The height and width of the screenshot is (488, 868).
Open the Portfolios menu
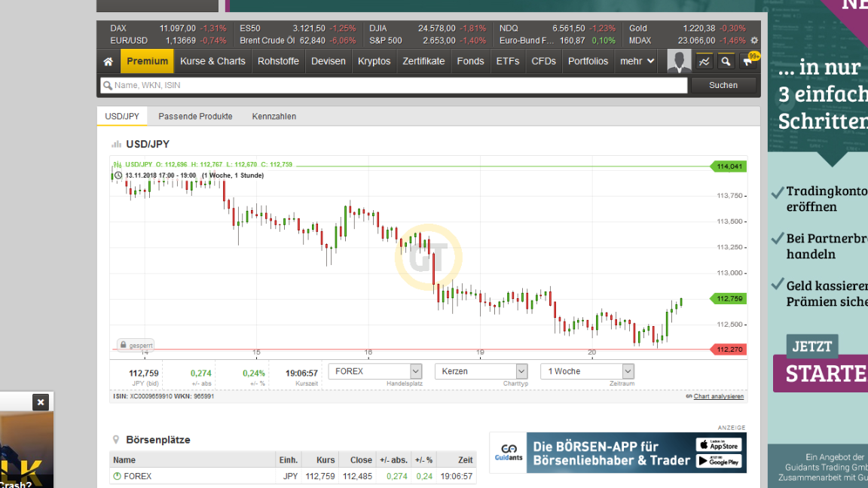pos(588,62)
